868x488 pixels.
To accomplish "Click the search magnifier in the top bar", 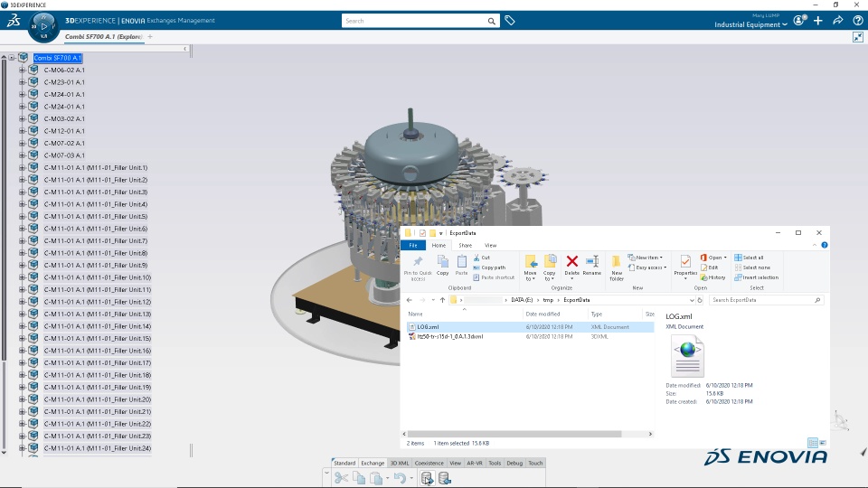I will pos(491,21).
